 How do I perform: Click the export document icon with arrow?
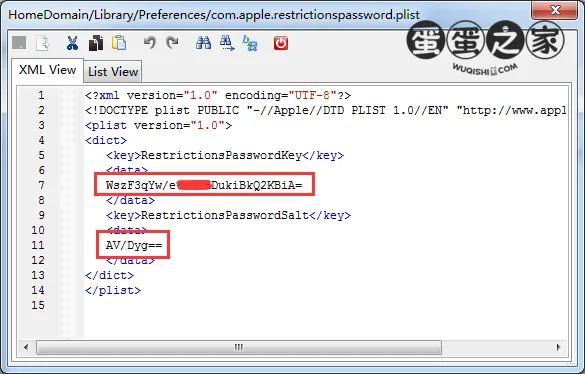[x=43, y=43]
